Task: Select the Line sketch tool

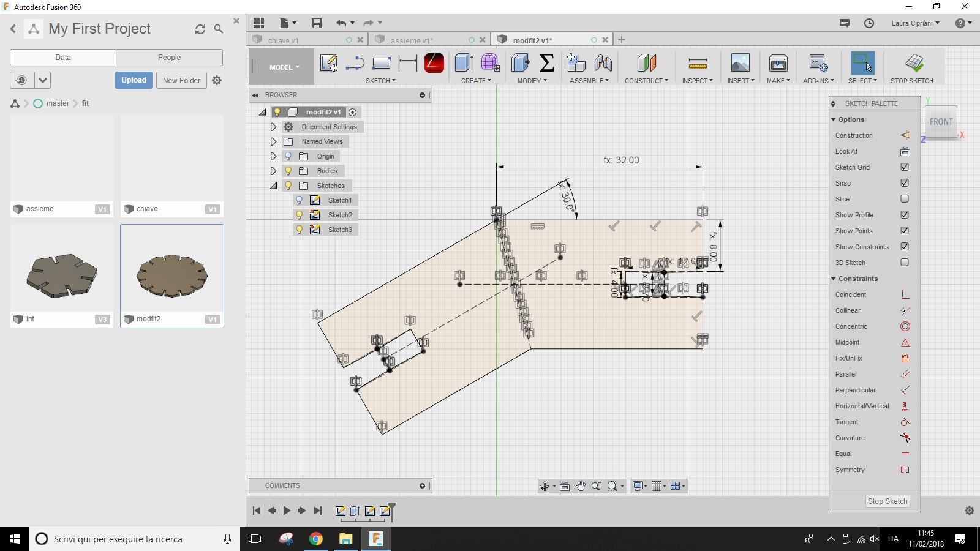Action: tap(355, 63)
